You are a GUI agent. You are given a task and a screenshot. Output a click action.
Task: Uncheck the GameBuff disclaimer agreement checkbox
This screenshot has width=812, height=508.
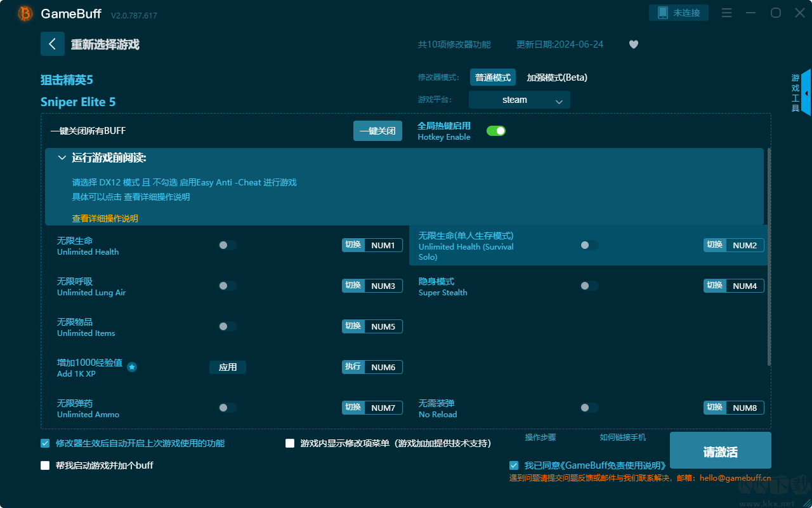click(x=514, y=465)
